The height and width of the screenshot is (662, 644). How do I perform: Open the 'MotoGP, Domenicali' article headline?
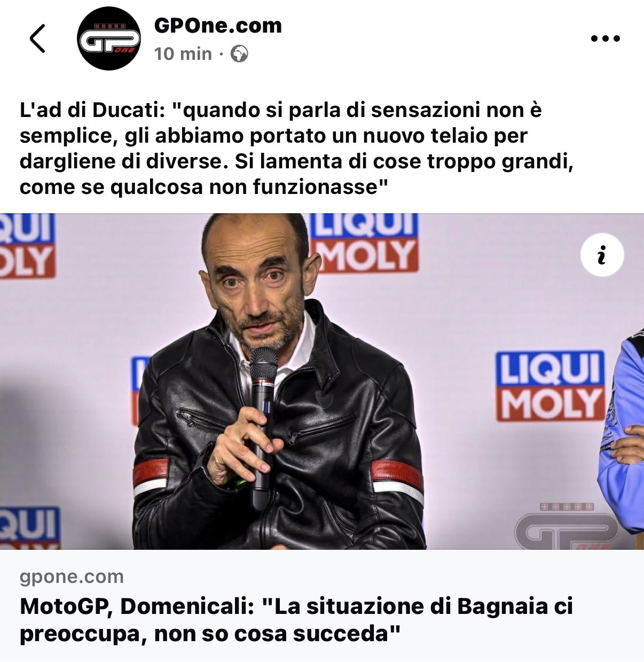coord(296,620)
